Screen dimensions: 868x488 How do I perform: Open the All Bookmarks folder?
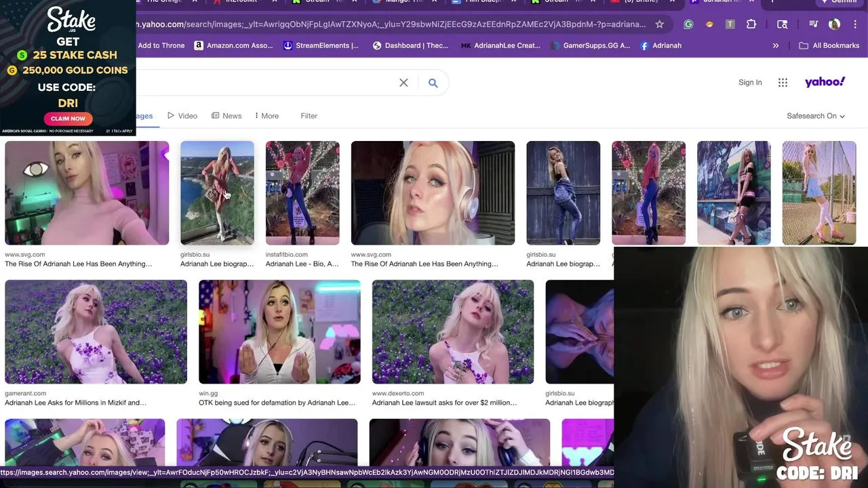click(829, 45)
